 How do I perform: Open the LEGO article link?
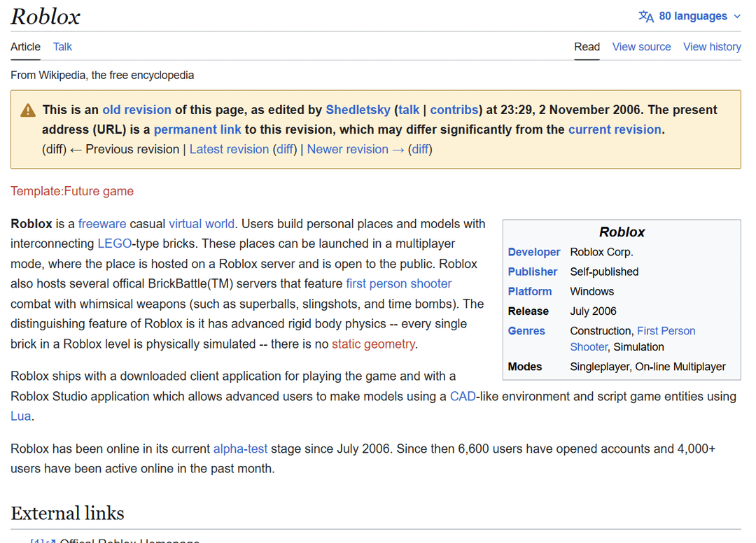tap(115, 244)
